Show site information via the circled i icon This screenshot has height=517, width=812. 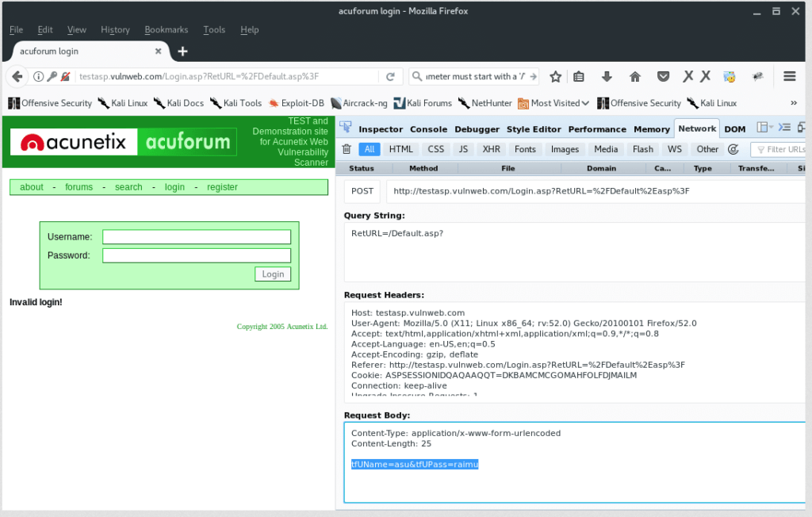click(38, 77)
